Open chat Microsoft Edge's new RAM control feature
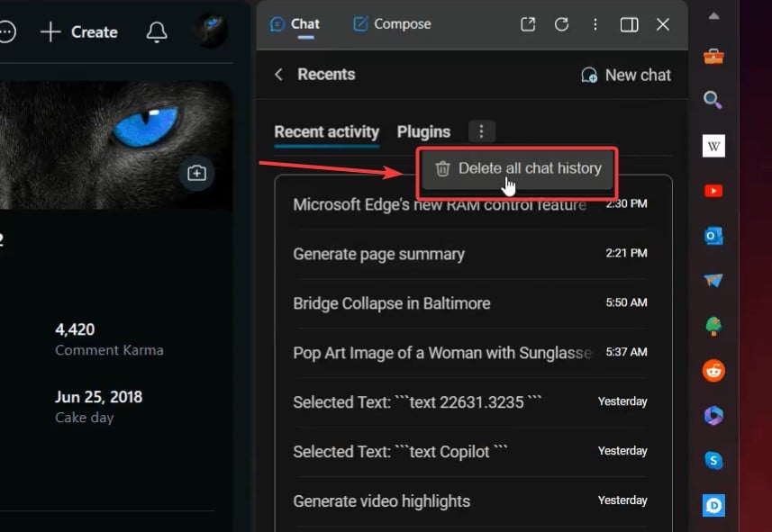Image resolution: width=772 pixels, height=532 pixels. [x=470, y=204]
